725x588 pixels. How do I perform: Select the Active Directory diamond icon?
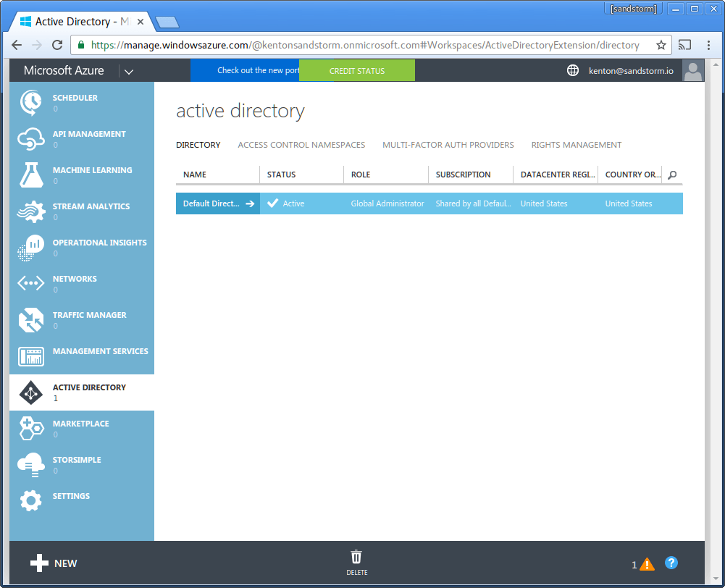pos(31,392)
